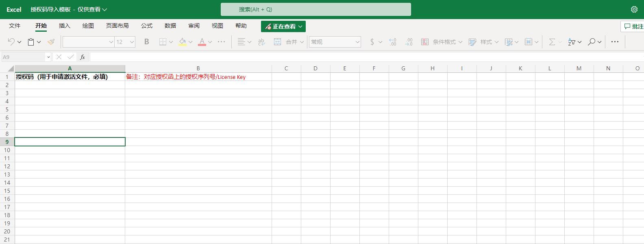644x244 pixels.
Task: Click cell A1 授权码 header text
Action: [62, 76]
